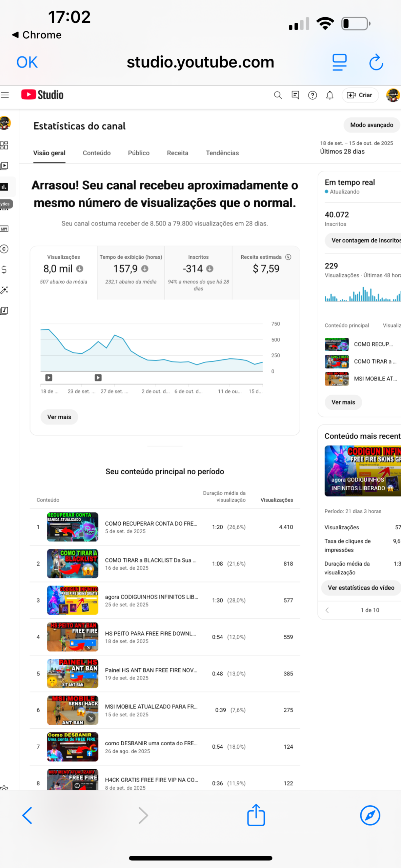This screenshot has height=868, width=401.
Task: Open the Dashboard icon in sidebar
Action: click(4, 145)
